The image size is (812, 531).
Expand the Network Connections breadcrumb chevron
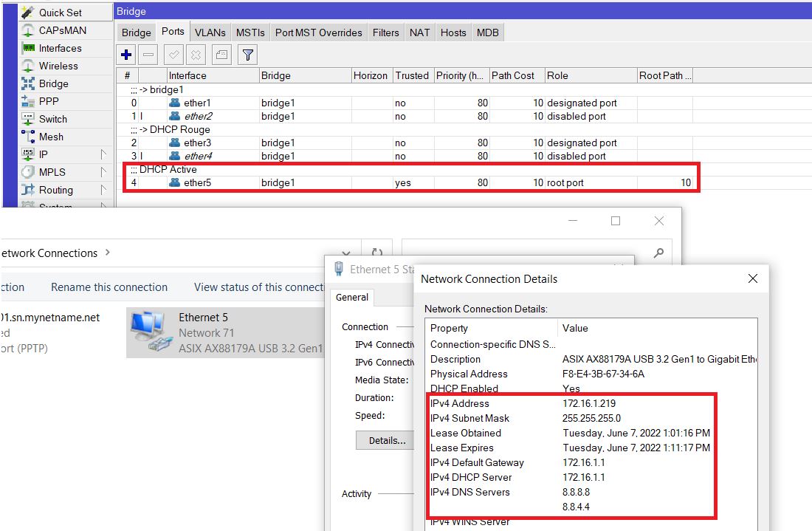pos(108,253)
